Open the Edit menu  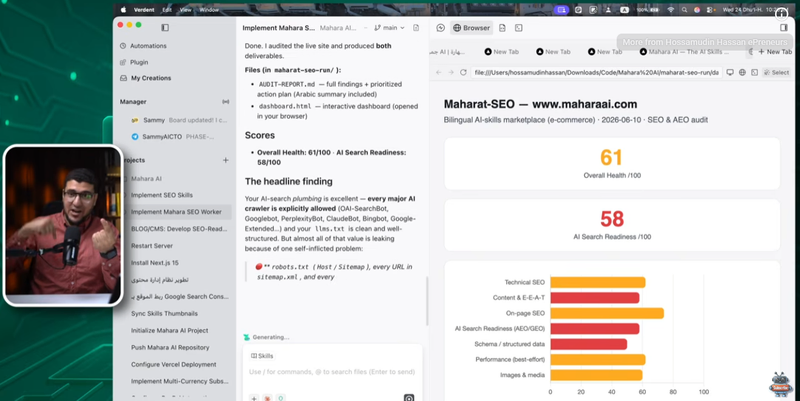(x=167, y=10)
